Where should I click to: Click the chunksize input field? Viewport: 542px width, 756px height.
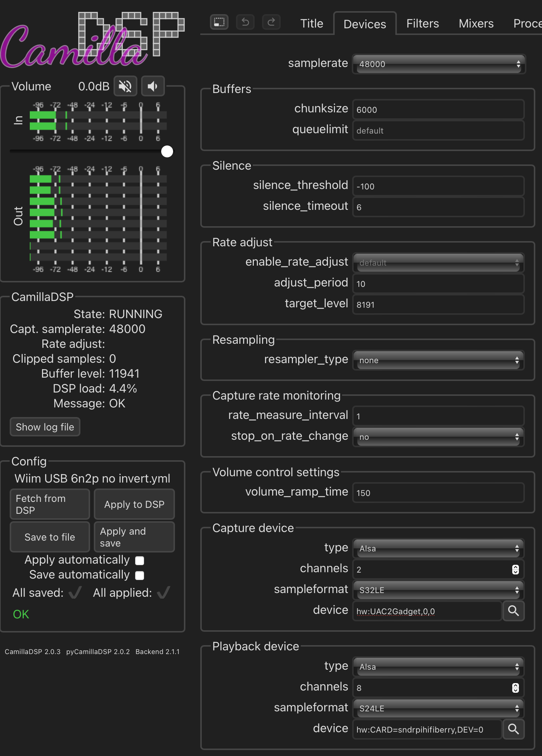click(439, 109)
